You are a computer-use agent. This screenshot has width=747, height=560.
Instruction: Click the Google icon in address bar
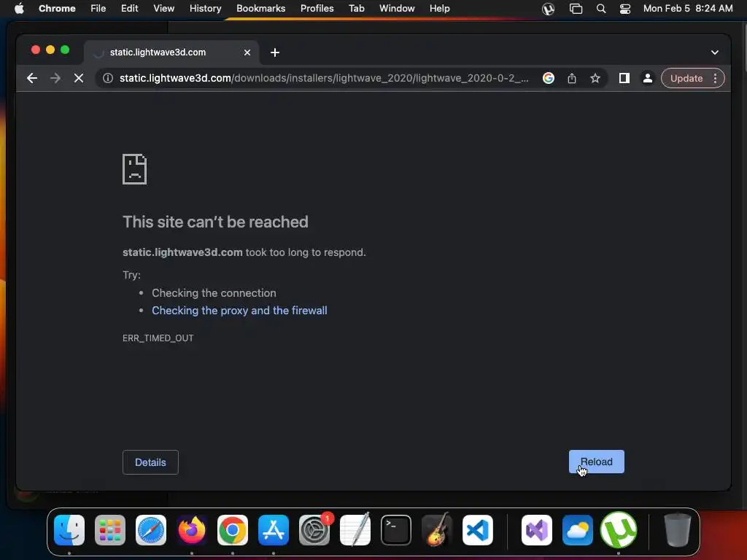(x=549, y=78)
